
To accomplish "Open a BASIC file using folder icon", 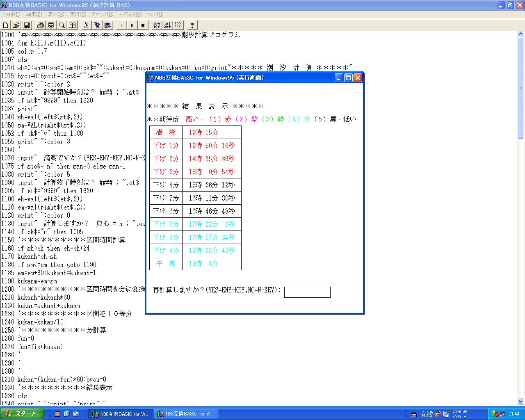I will pyautogui.click(x=16, y=25).
